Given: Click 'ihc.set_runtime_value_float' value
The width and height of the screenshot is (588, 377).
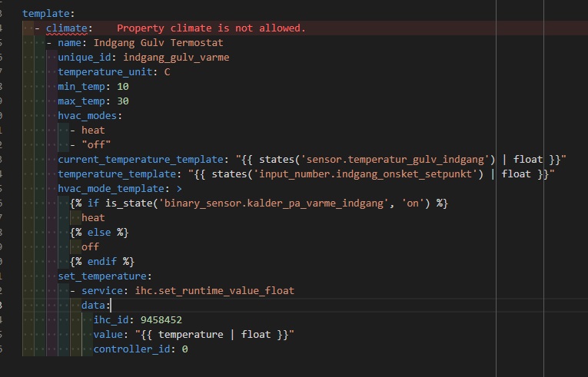Looking at the screenshot, I should 214,291.
